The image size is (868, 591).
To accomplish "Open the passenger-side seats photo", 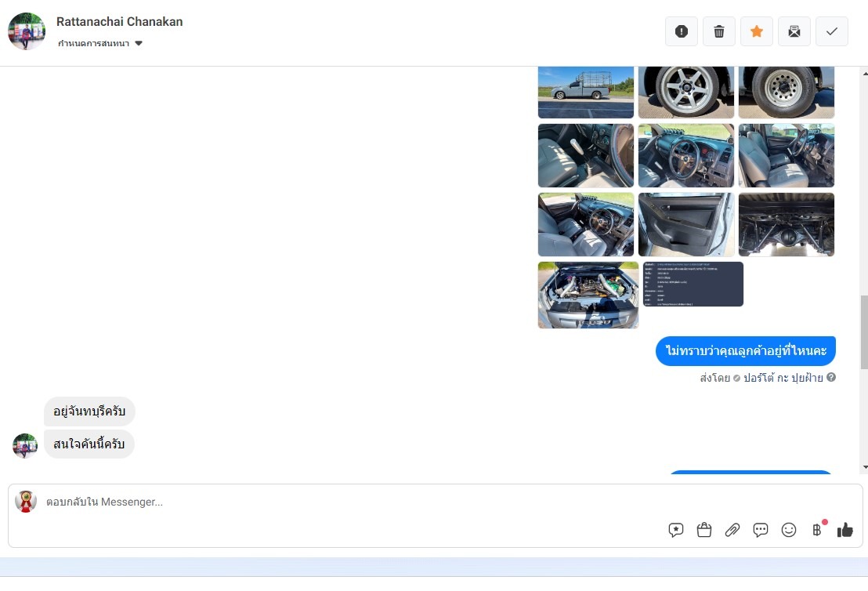I will click(x=786, y=156).
